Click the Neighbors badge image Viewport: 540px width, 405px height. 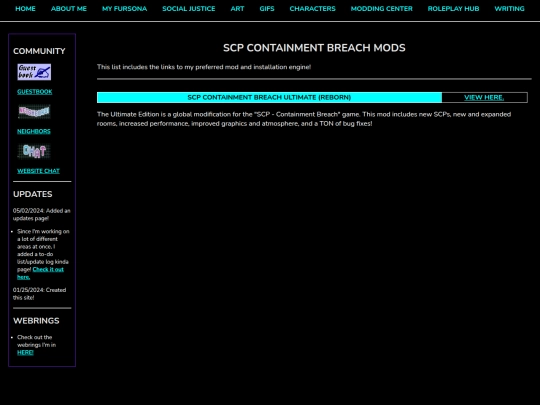coord(34,112)
